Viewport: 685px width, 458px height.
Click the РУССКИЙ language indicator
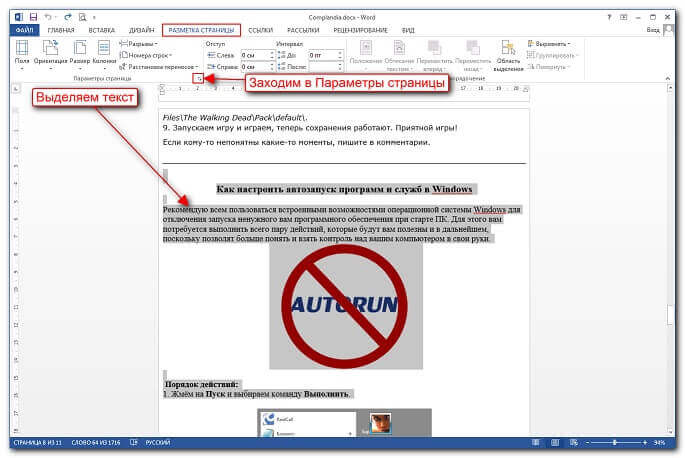[x=158, y=443]
